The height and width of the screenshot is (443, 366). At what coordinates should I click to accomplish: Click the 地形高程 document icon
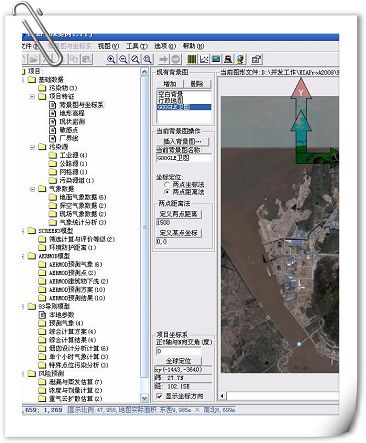click(x=53, y=113)
